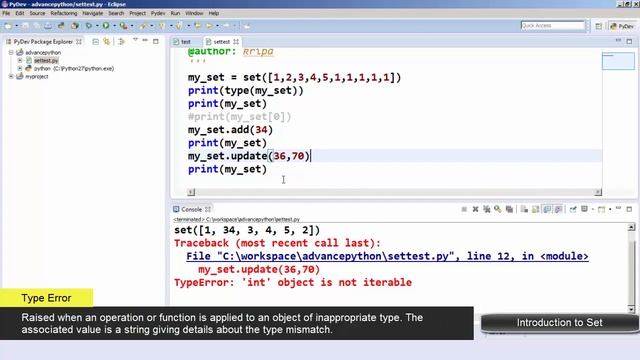Click the green Run button icon

106,26
